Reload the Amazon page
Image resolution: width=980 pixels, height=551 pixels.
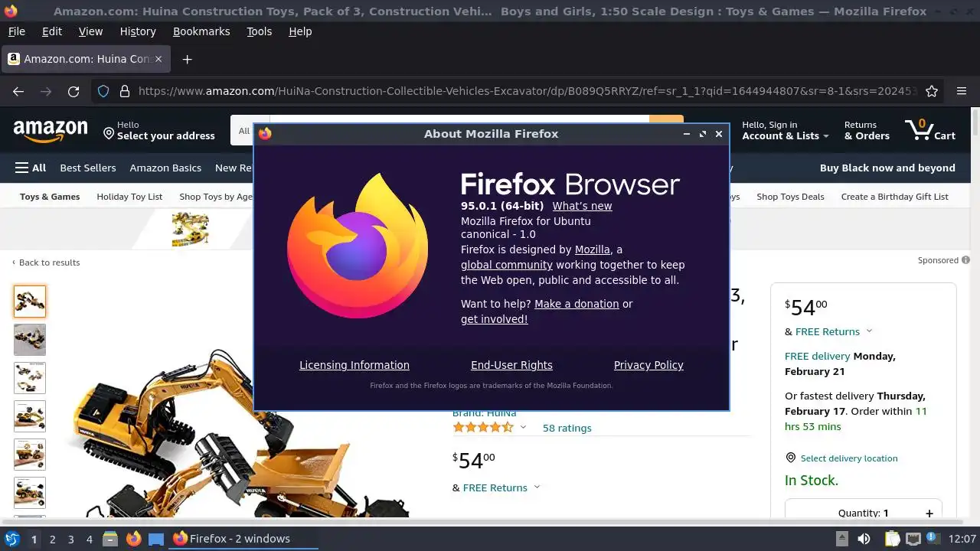[73, 91]
